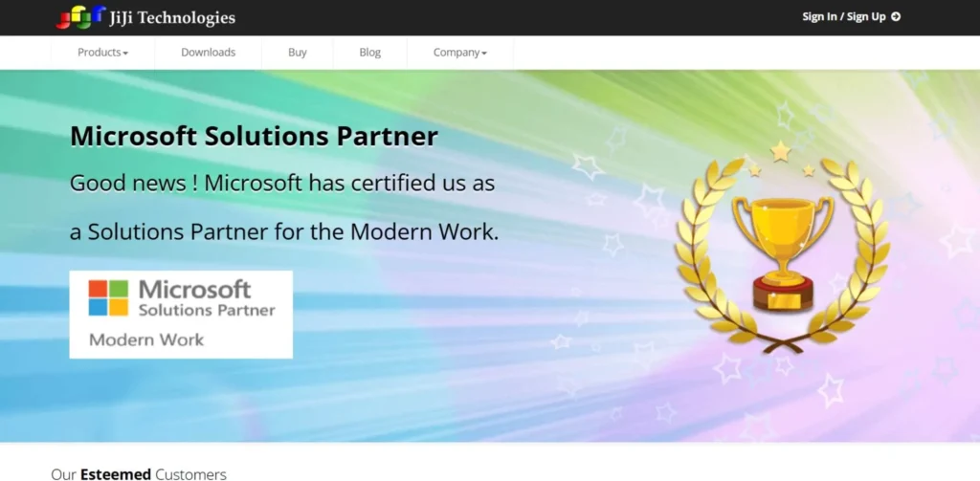Expand the Products dropdown menu
The width and height of the screenshot is (980, 481).
[x=102, y=53]
